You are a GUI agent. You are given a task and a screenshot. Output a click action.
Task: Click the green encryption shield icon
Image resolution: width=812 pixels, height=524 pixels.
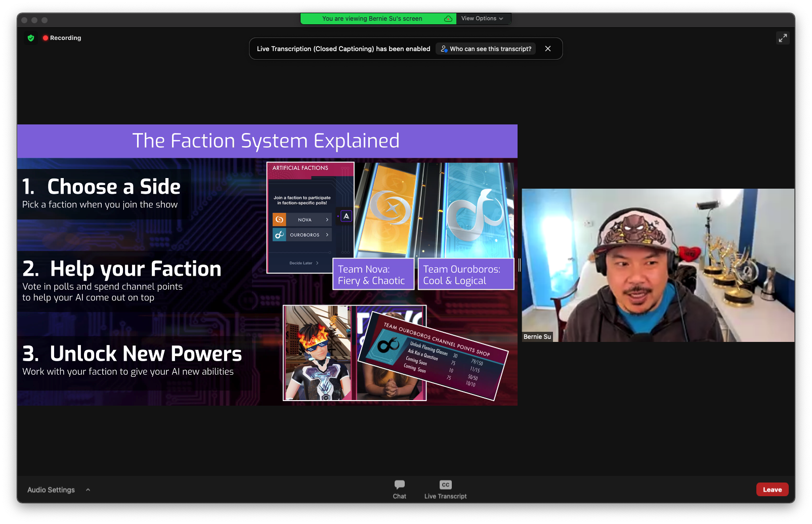pos(31,38)
